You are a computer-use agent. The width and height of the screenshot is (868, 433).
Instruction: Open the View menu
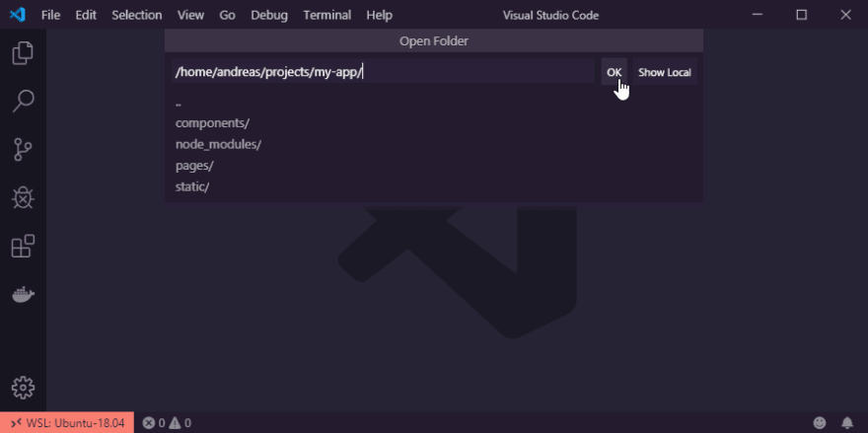click(190, 15)
